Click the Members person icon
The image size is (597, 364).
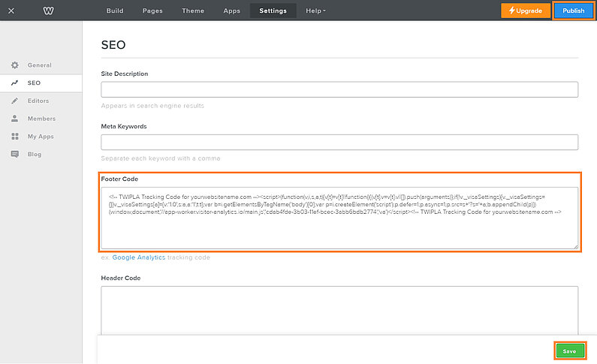(14, 119)
